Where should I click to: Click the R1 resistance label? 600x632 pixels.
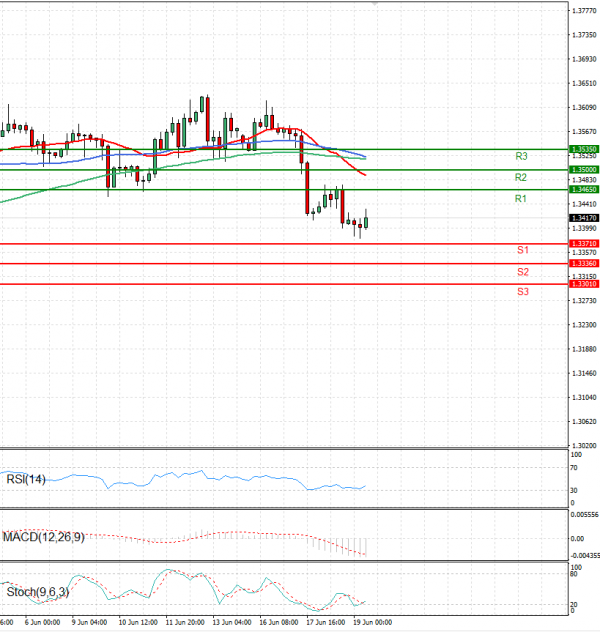(x=520, y=200)
